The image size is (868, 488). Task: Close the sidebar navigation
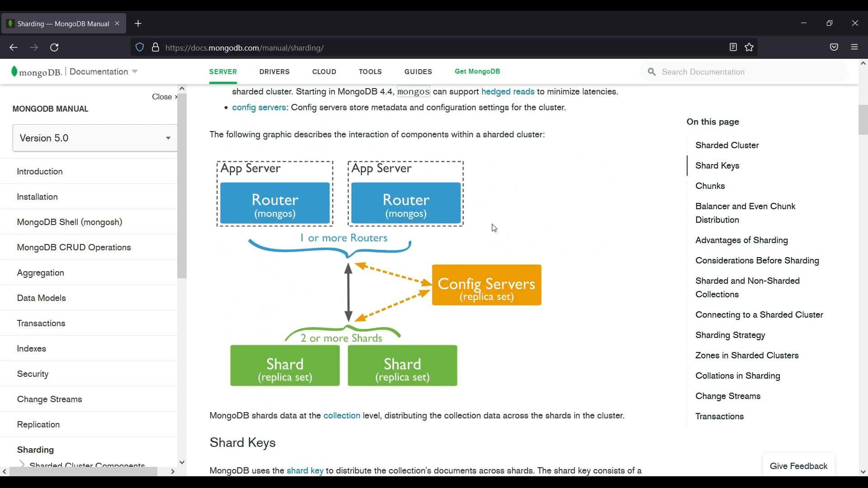(x=165, y=97)
